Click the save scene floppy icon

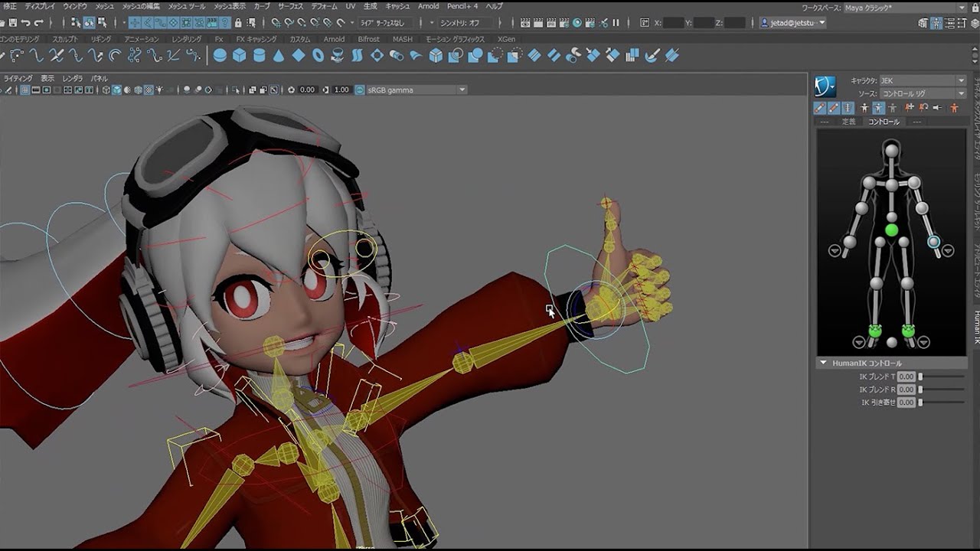click(13, 22)
